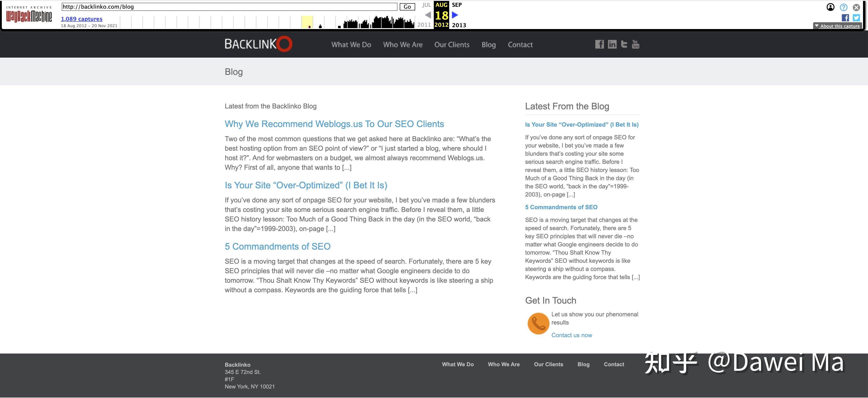The image size is (868, 398).
Task: Open Contact link in footer
Action: pyautogui.click(x=614, y=364)
